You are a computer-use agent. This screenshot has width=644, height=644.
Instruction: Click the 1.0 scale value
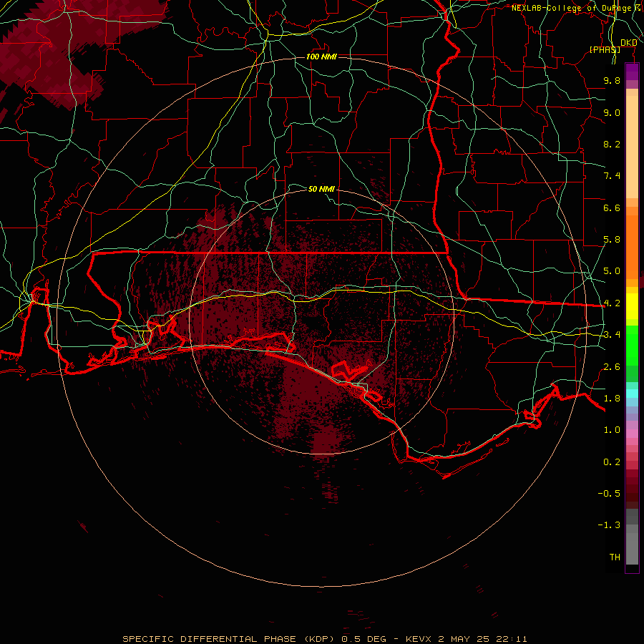[x=612, y=430]
